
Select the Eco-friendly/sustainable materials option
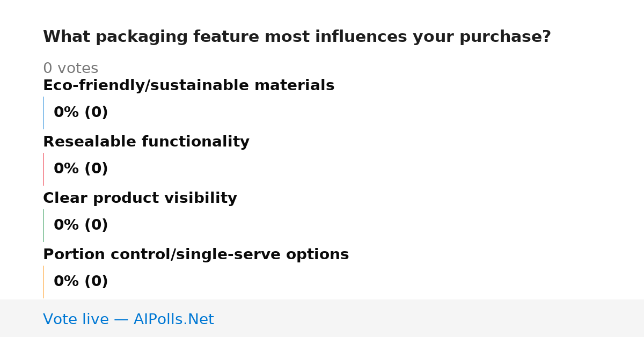pyautogui.click(x=188, y=86)
